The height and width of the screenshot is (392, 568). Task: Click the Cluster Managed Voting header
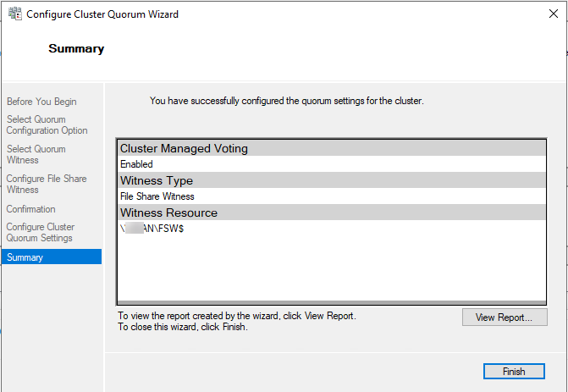(x=332, y=148)
